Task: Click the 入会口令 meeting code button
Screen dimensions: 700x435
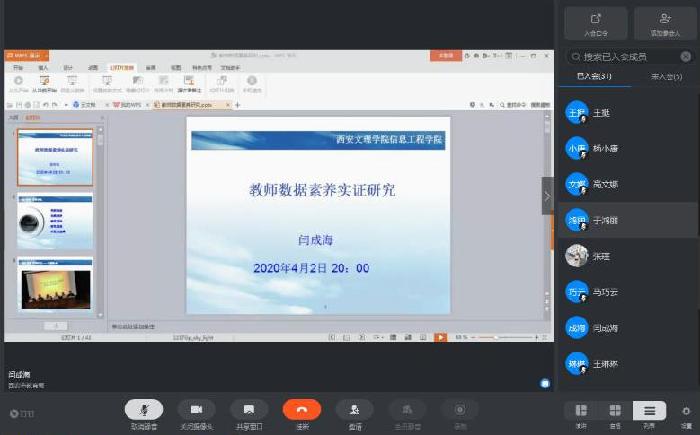Action: 596,22
